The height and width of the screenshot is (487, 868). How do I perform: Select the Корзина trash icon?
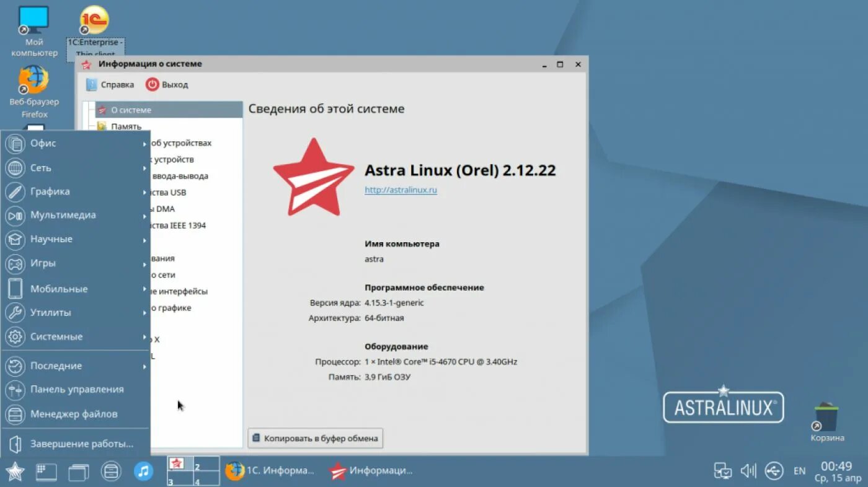tap(827, 423)
